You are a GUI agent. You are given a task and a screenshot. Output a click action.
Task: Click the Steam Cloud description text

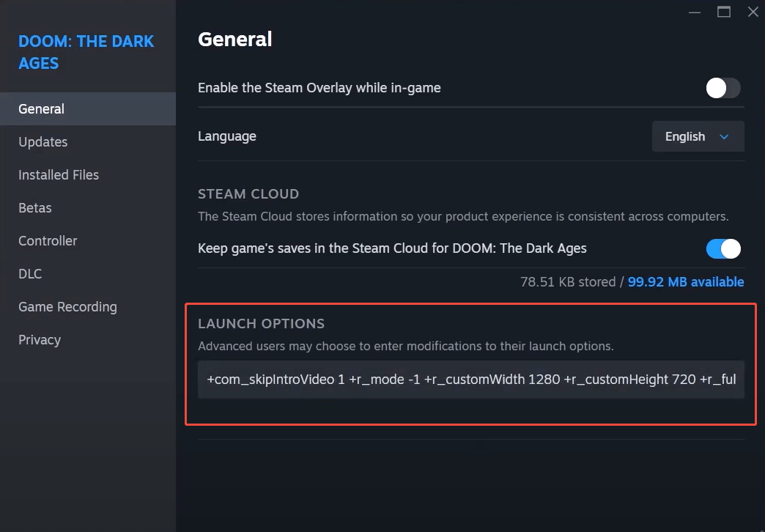[463, 217]
